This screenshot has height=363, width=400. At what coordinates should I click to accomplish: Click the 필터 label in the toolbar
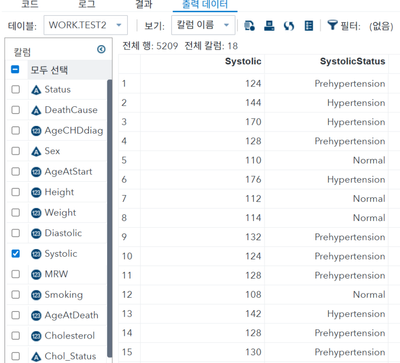coord(351,26)
